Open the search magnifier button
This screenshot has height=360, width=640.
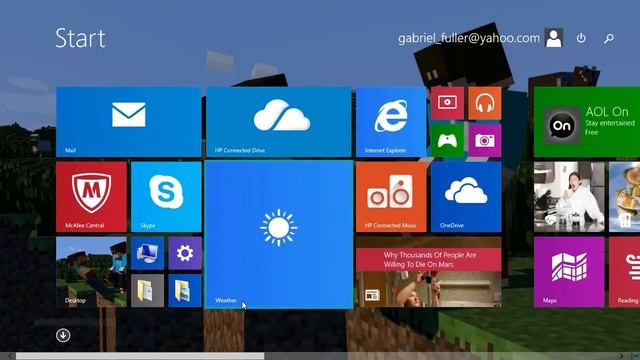point(609,38)
